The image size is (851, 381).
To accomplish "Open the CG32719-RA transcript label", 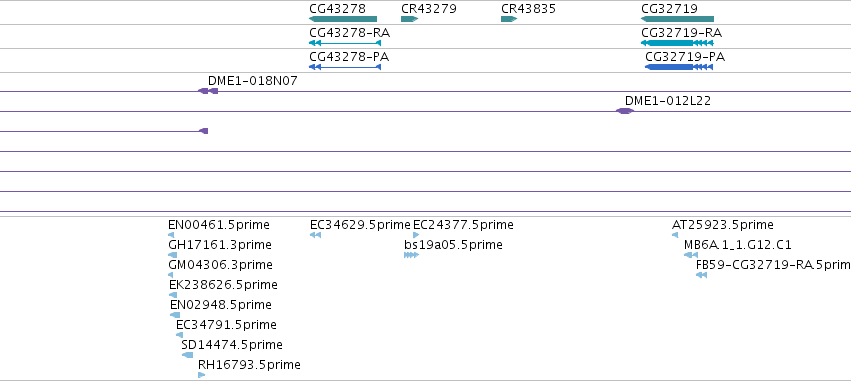I will click(681, 33).
